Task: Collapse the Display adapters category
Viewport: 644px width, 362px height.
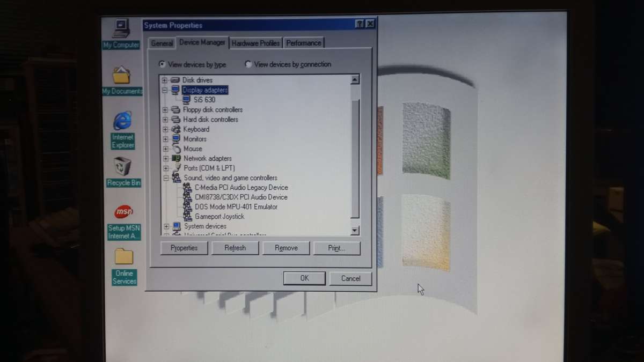Action: (x=165, y=90)
